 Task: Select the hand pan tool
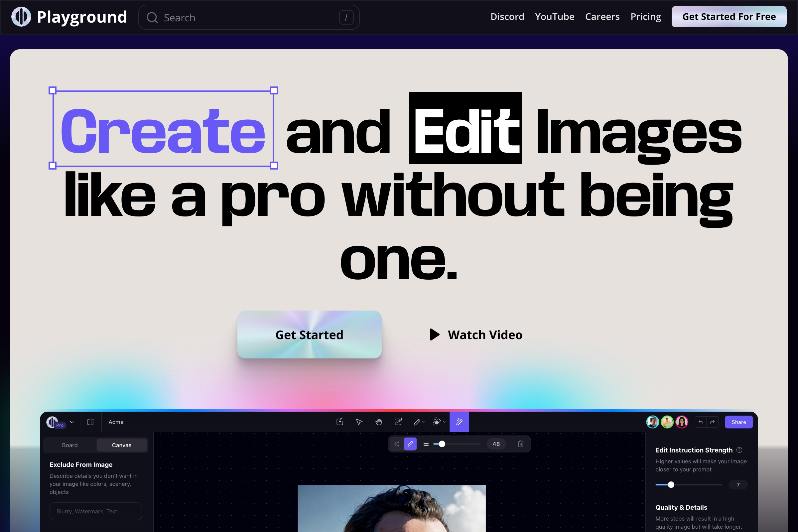[379, 422]
